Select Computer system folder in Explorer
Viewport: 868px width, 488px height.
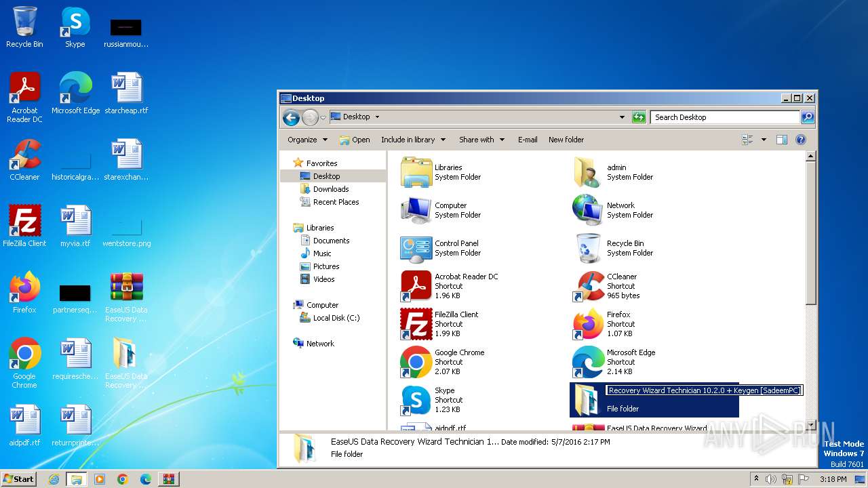click(441, 210)
